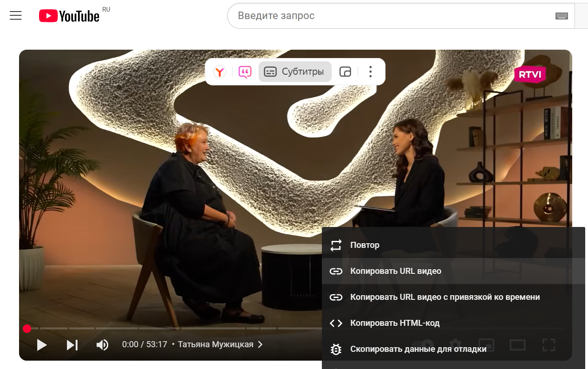588x369 pixels.
Task: Click the Yandex browser icon on video overlay
Action: [220, 72]
